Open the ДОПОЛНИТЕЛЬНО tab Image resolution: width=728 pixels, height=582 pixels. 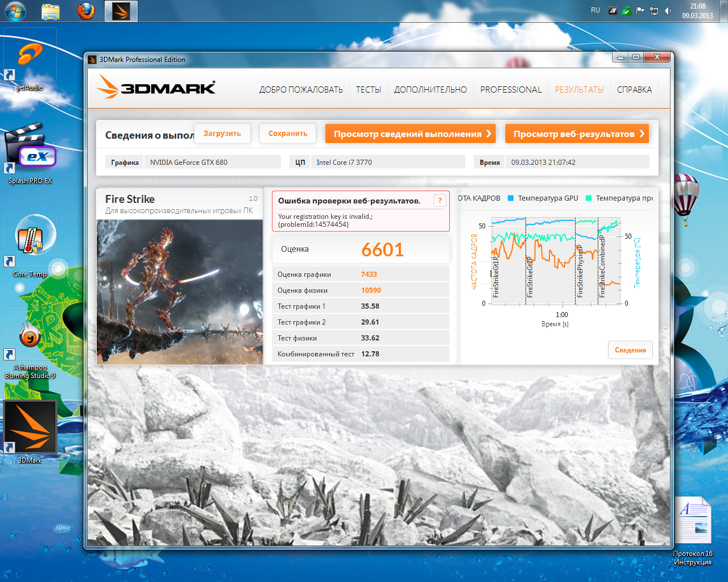click(x=430, y=90)
